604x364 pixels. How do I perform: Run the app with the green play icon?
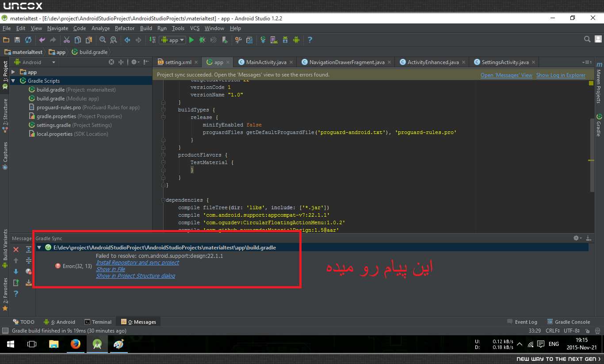point(191,40)
